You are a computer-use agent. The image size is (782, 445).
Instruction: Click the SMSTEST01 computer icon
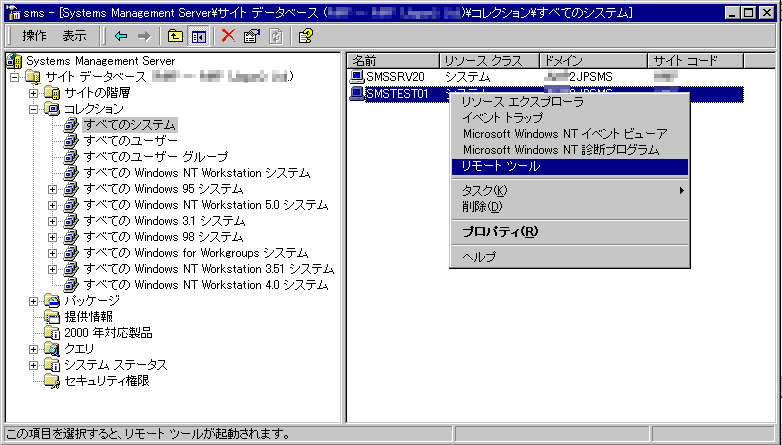[357, 93]
